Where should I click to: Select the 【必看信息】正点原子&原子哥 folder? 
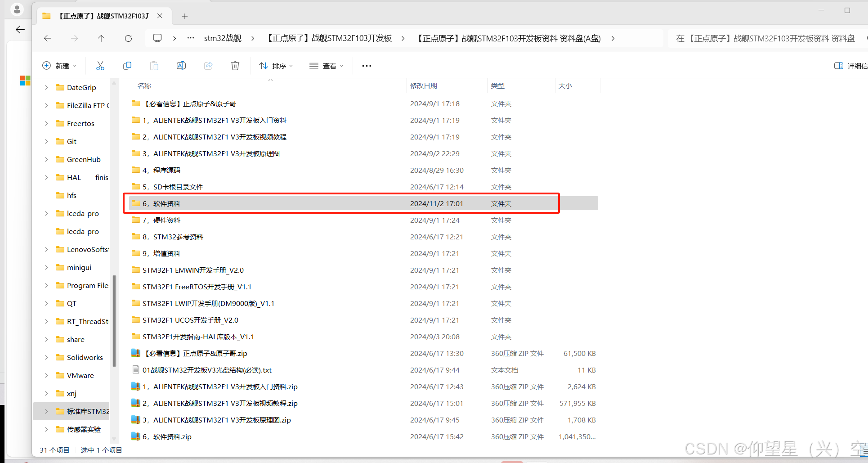(189, 103)
